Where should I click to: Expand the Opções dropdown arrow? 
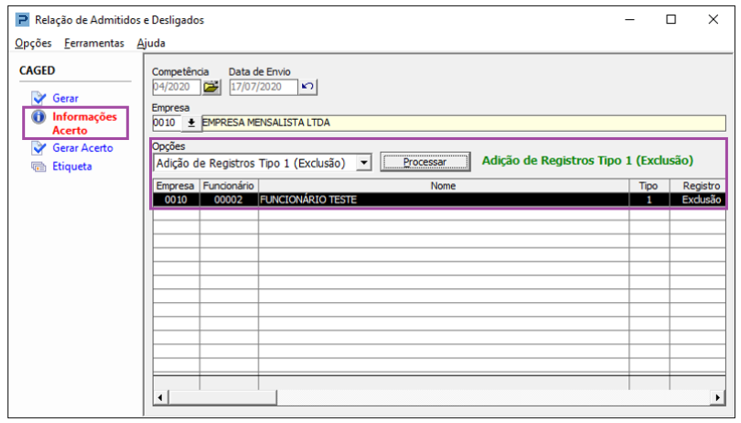click(363, 163)
